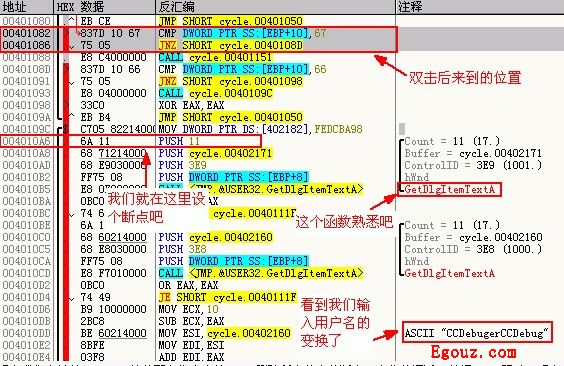564x366 pixels.
Task: Select red GetDlgItemTextA comment boxed in red
Action: (x=449, y=189)
